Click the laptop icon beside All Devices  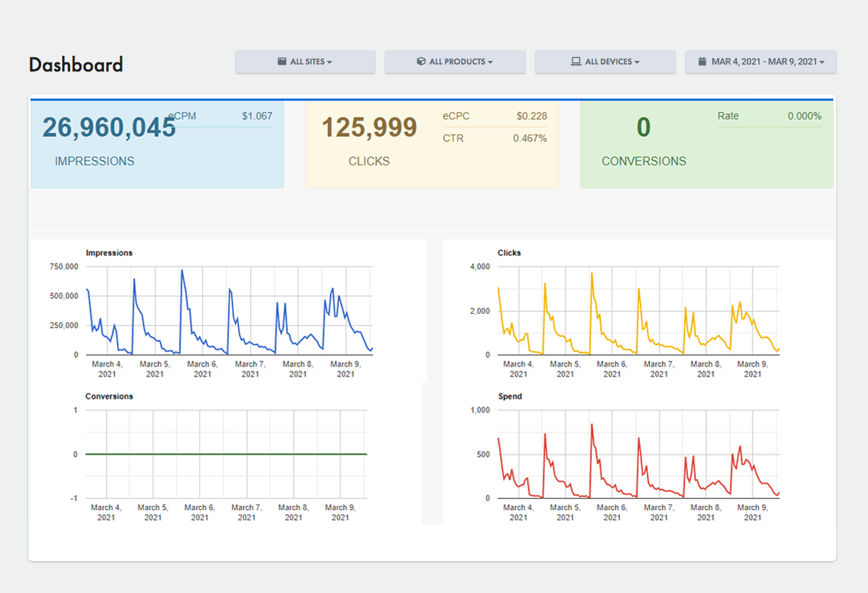(576, 62)
